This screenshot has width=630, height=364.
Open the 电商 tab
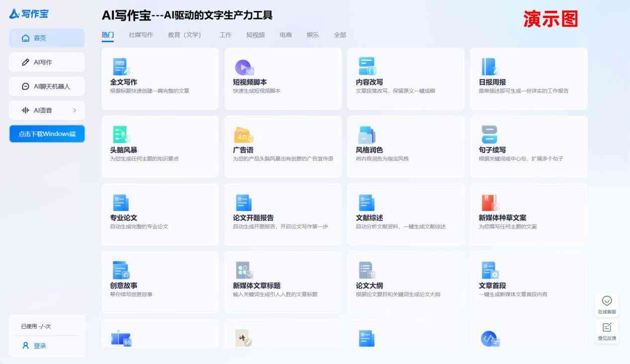click(286, 35)
